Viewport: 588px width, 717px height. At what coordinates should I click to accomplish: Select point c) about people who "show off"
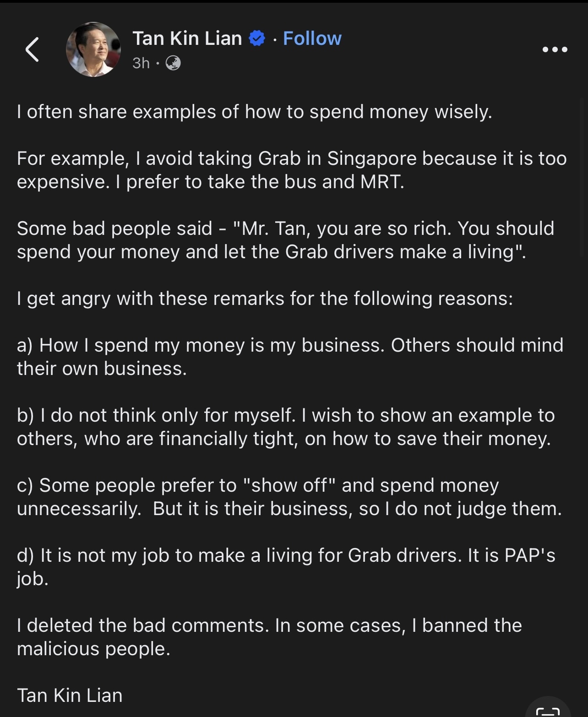(289, 497)
